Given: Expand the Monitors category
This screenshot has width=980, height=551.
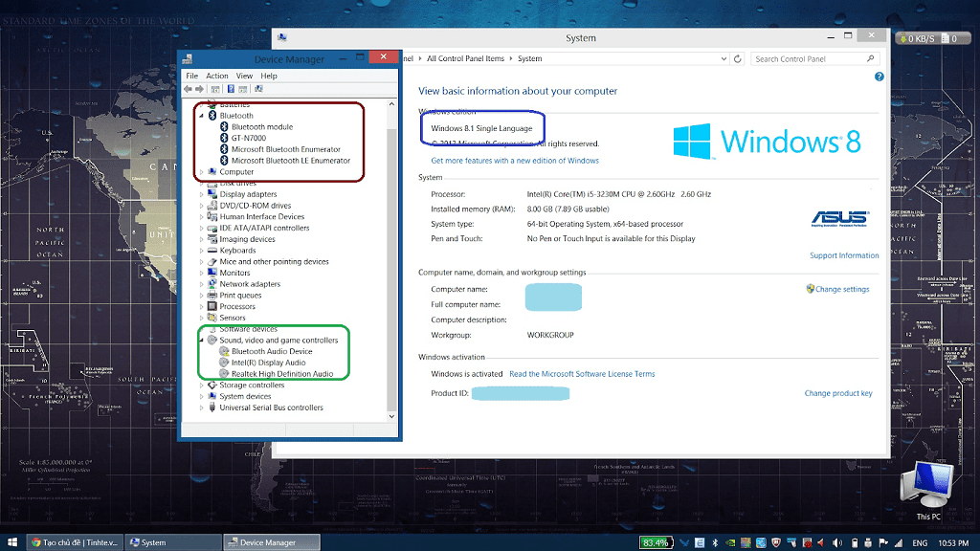Looking at the screenshot, I should click(x=202, y=274).
